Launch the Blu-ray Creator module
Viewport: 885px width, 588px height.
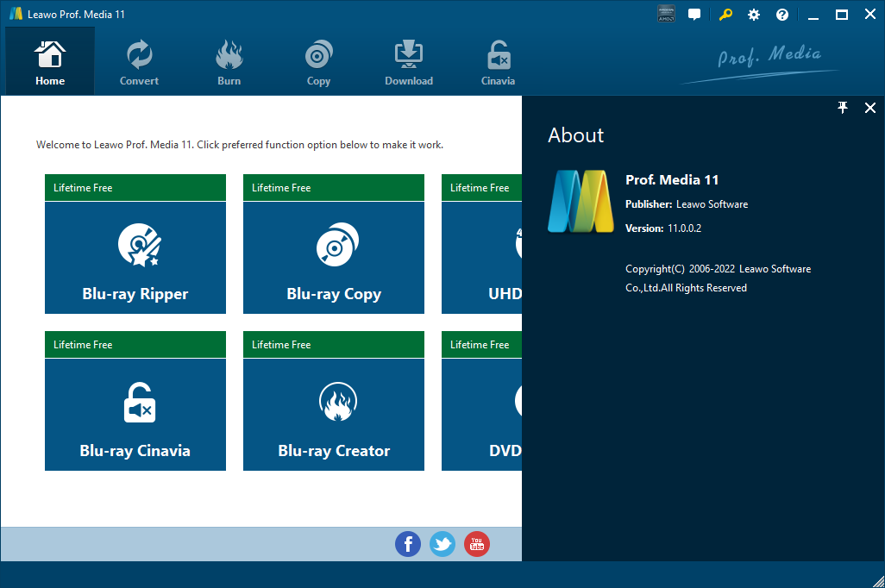[x=334, y=414]
